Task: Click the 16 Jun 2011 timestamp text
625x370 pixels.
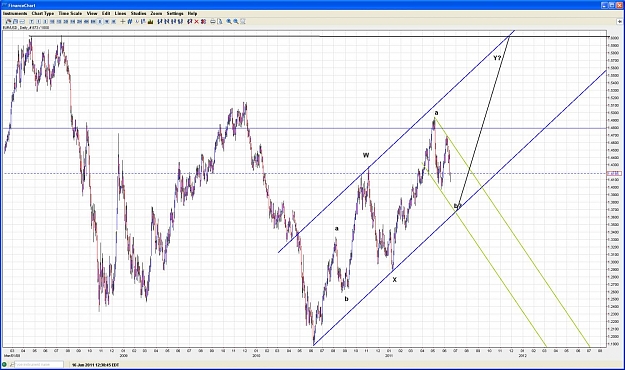Action: (95, 364)
